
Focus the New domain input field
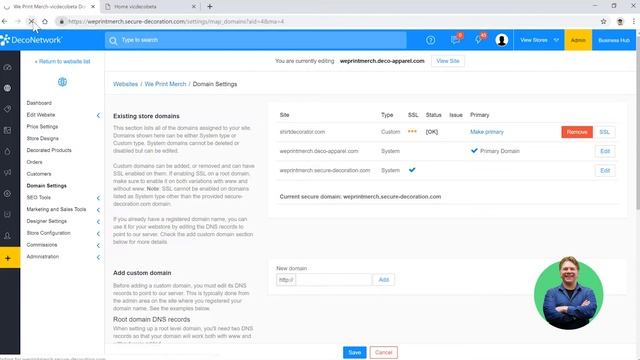click(x=333, y=280)
